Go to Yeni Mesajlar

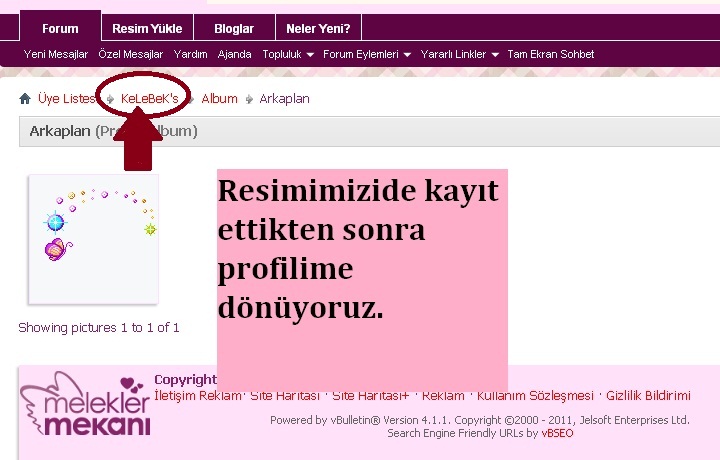[56, 54]
